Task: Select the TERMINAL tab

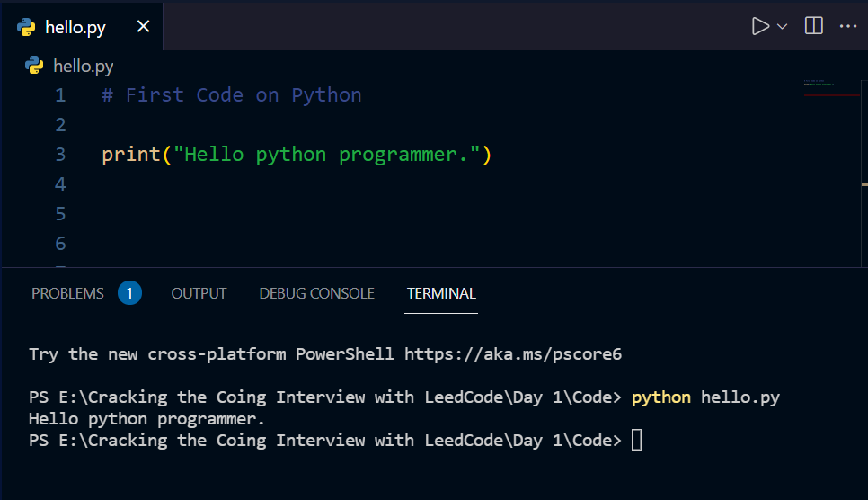Action: [x=441, y=293]
